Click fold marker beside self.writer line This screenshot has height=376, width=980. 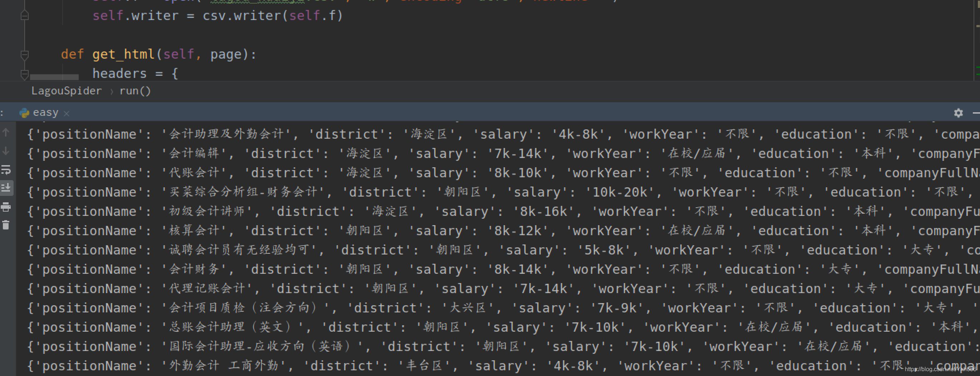(24, 16)
